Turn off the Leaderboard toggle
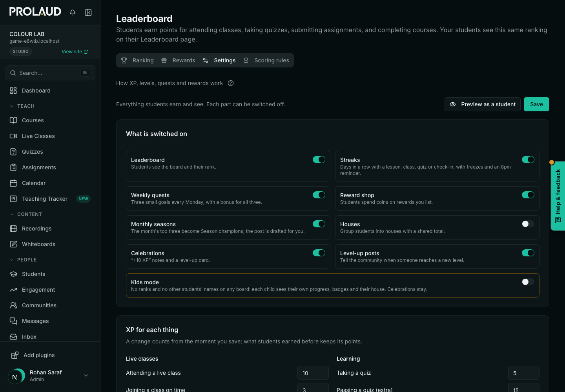The height and width of the screenshot is (392, 565). click(x=319, y=160)
